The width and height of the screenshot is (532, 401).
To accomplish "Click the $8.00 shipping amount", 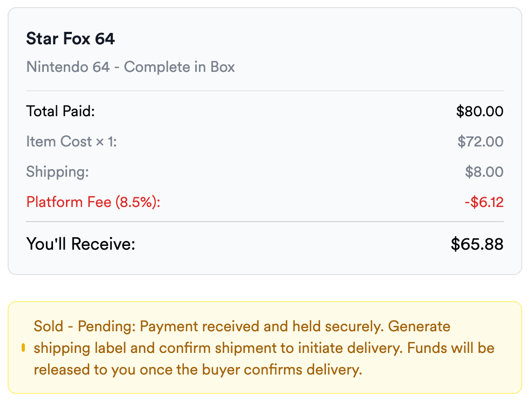I will point(484,172).
